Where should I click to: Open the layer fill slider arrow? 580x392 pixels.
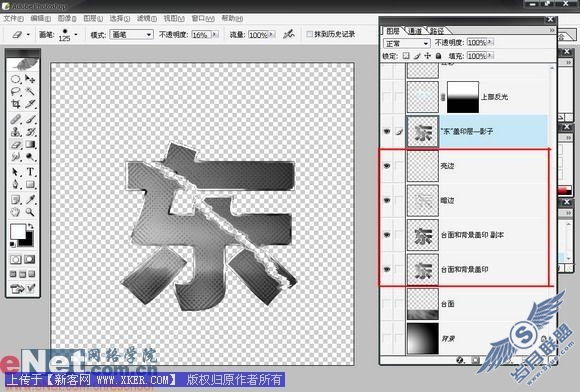(490, 56)
